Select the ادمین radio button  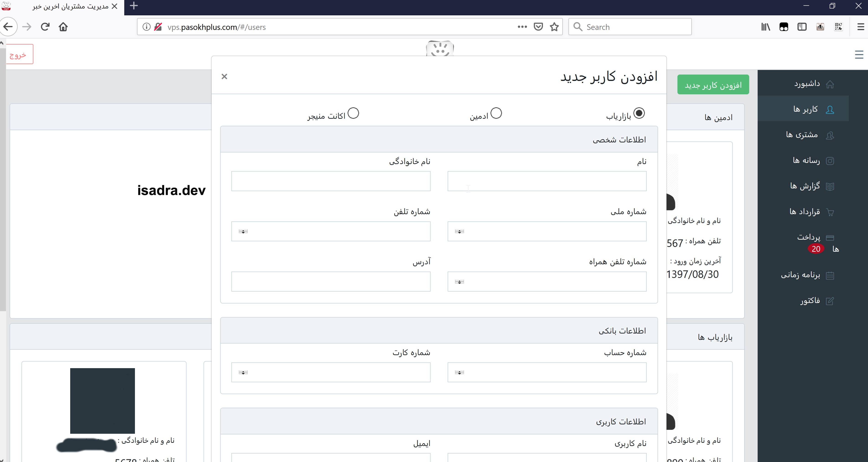click(496, 113)
